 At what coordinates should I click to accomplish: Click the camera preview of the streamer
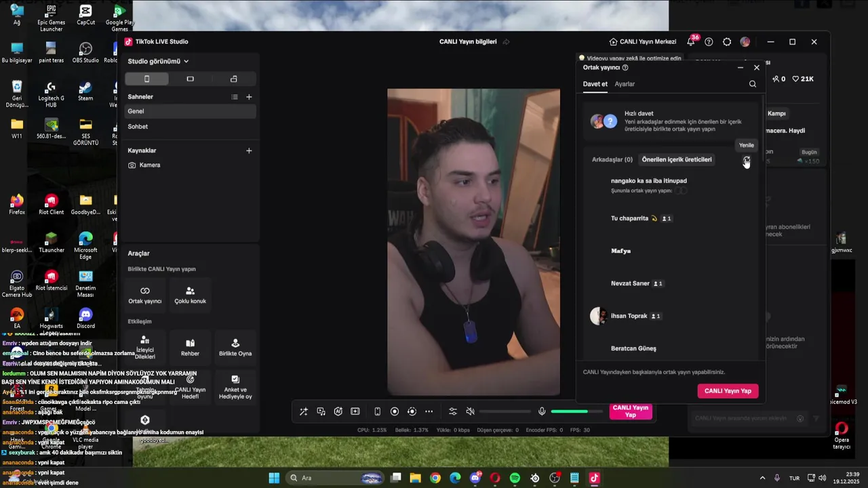[x=473, y=242]
